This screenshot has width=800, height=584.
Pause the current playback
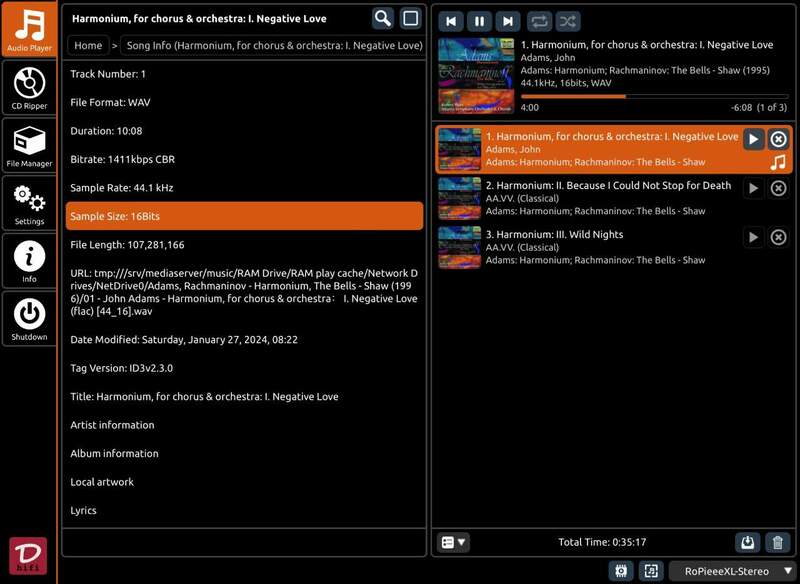[x=479, y=21]
